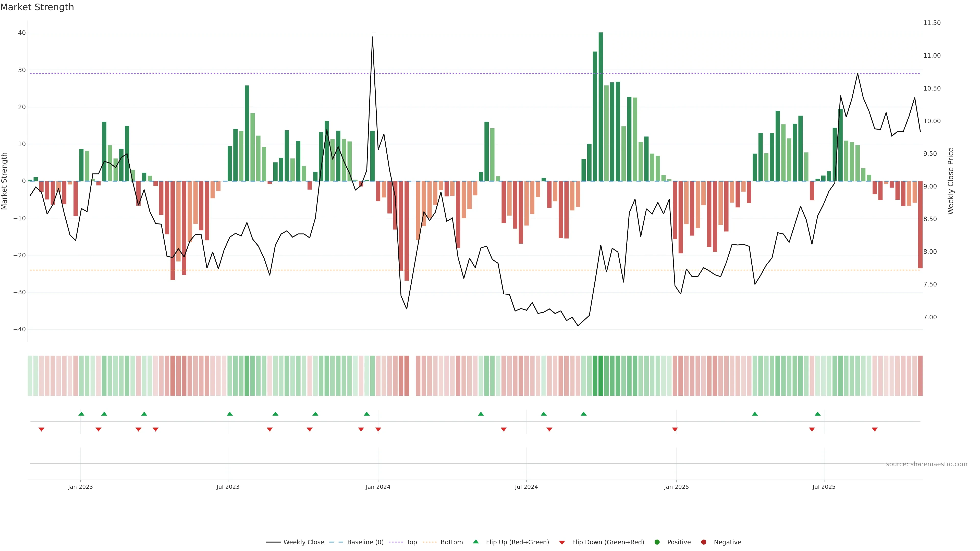Click the Jul 2025 x-axis label
980x551 pixels.
tap(824, 487)
